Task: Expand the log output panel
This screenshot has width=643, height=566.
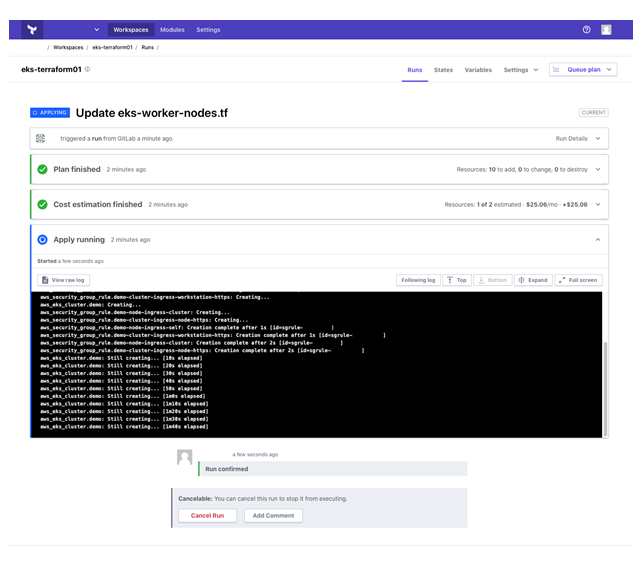Action: [532, 280]
